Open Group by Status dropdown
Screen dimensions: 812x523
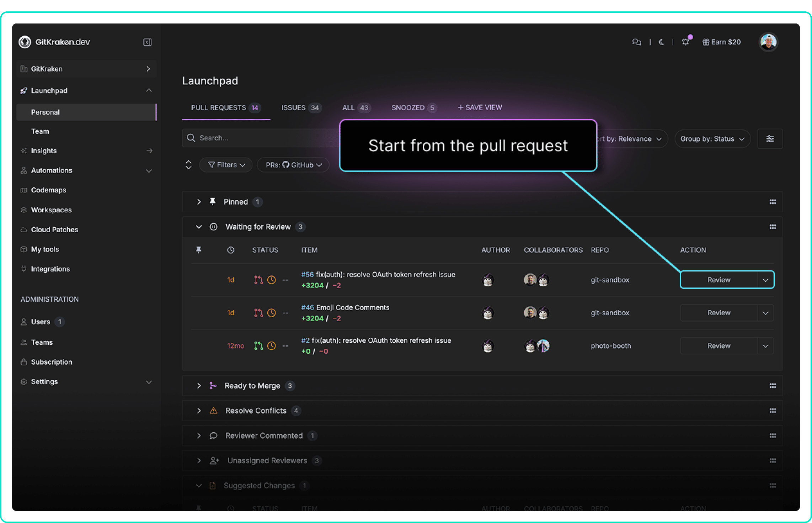pos(712,139)
